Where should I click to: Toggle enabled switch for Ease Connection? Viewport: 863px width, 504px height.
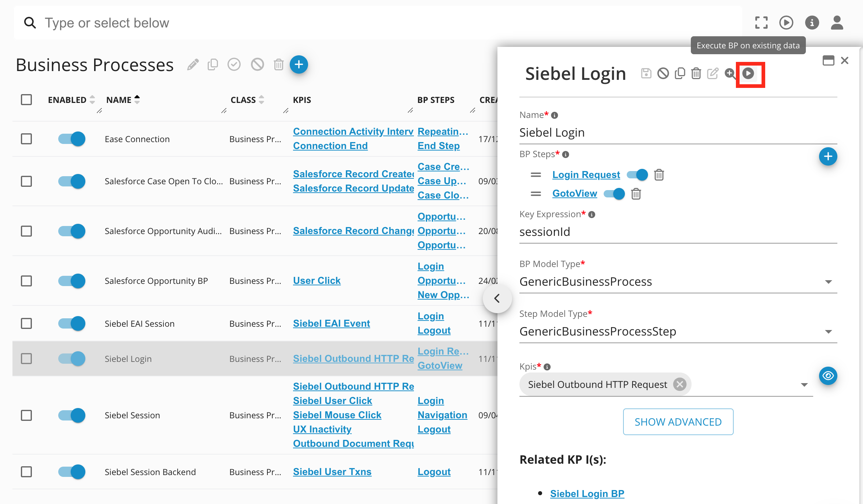point(72,139)
